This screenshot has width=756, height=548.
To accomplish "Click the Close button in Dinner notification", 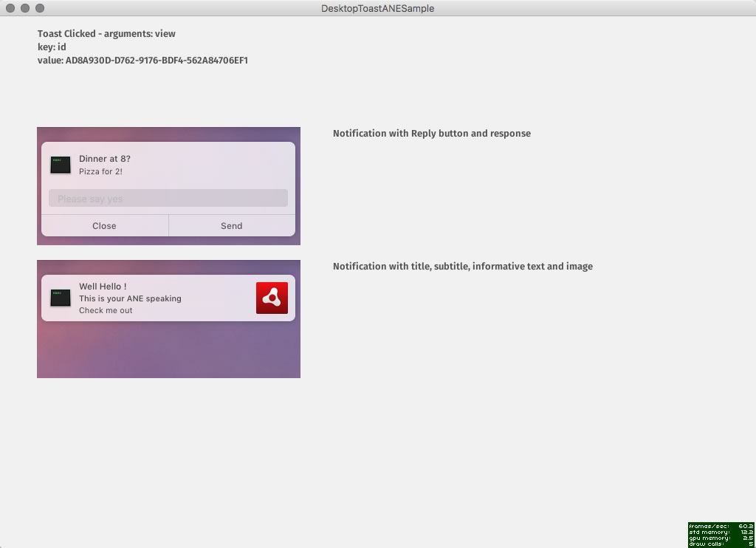I will coord(105,226).
